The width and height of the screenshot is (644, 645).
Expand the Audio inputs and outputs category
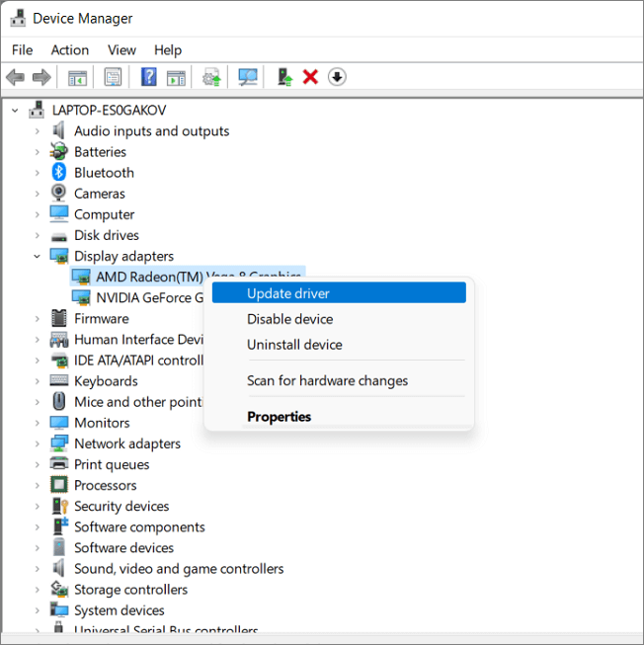pos(37,130)
